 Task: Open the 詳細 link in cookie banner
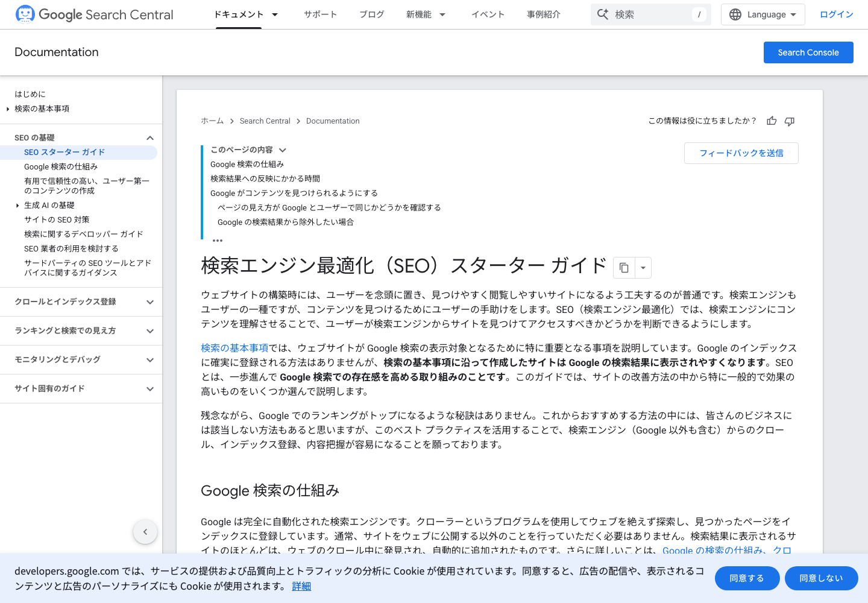point(301,586)
